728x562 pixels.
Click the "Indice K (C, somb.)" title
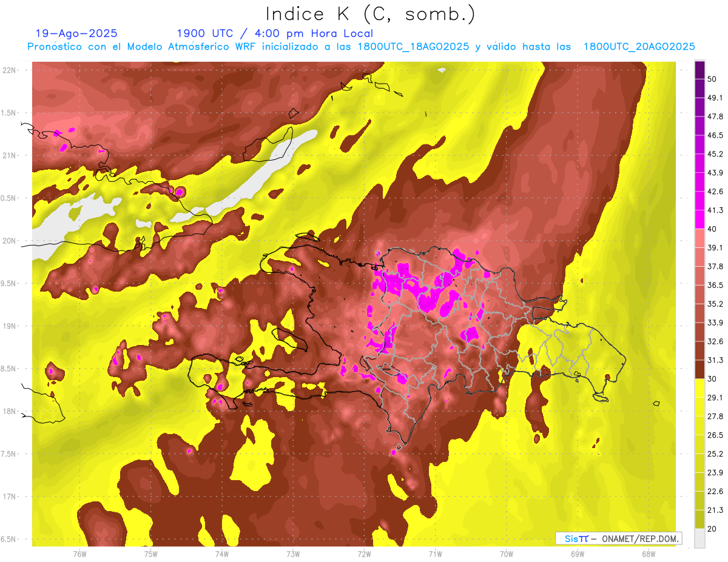(x=371, y=14)
